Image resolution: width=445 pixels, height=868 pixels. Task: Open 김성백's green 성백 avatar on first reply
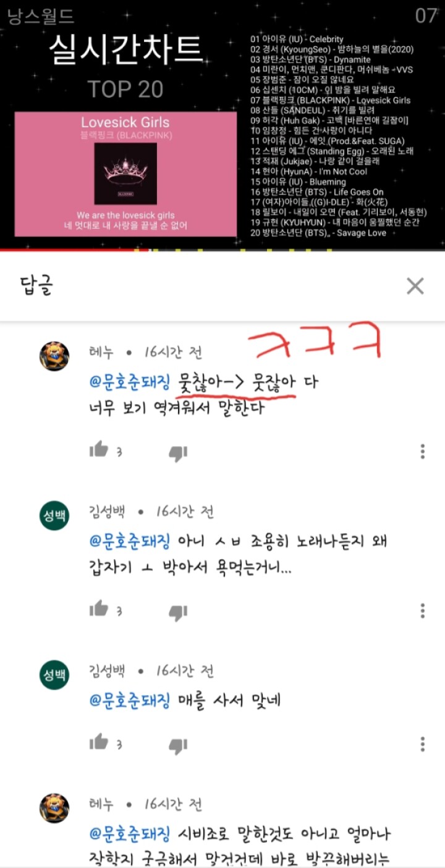pos(54,515)
